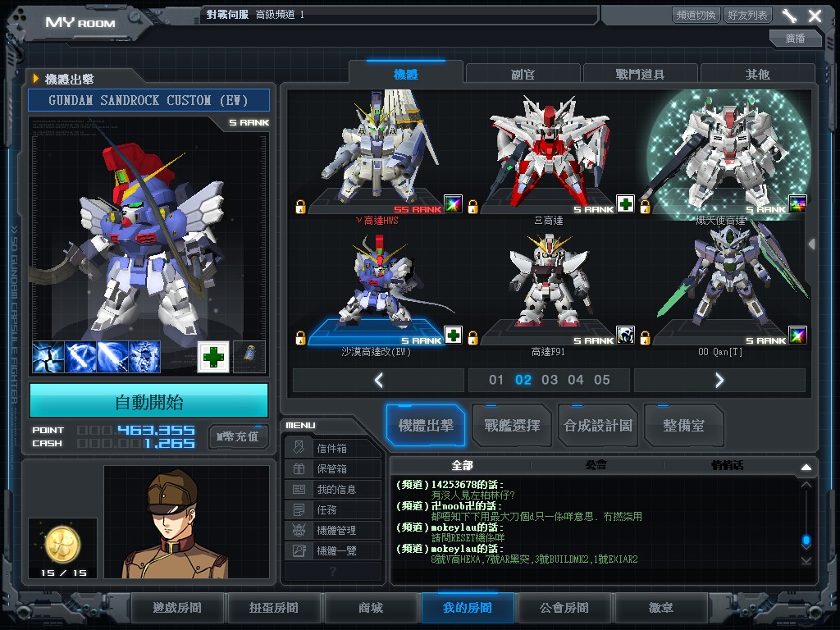The image size is (840, 630).
Task: Go to the previous unit page arrow
Action: (378, 380)
